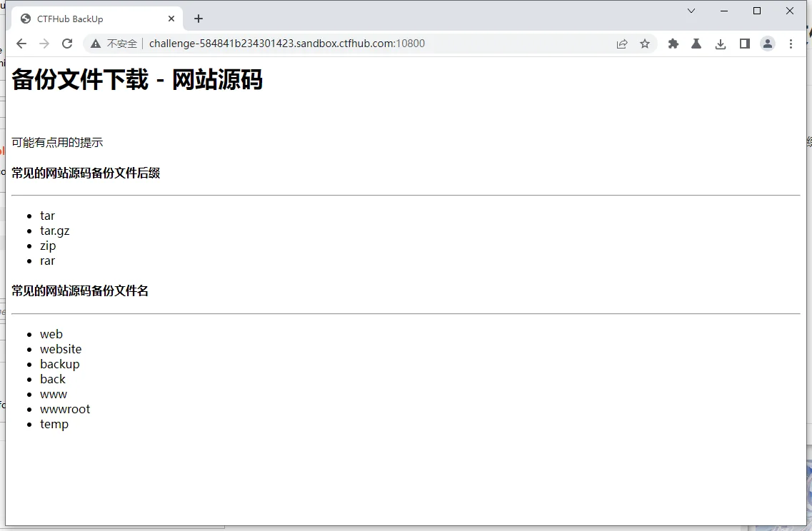Image resolution: width=812 pixels, height=531 pixels.
Task: Click the forward navigation arrow
Action: [44, 44]
